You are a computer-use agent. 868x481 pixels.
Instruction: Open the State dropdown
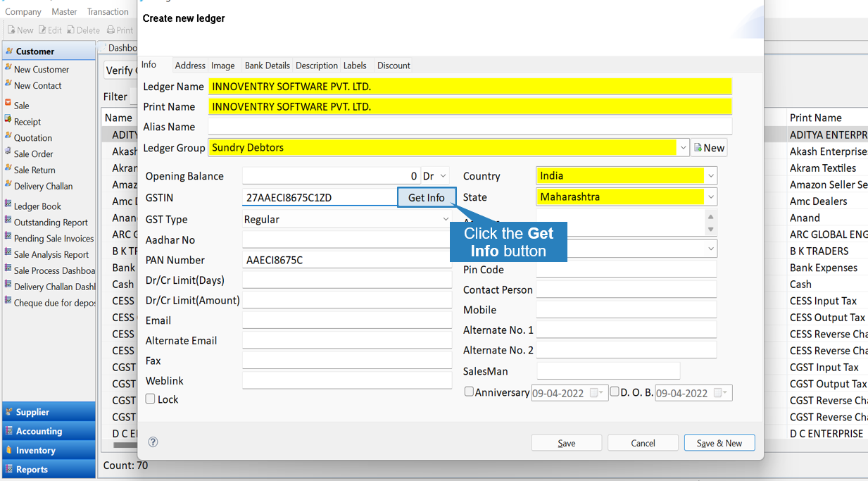711,197
